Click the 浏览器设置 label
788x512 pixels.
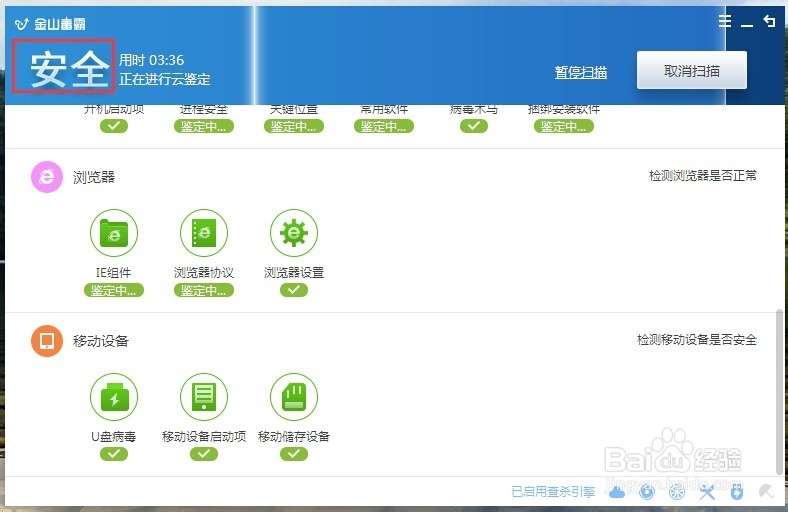[293, 273]
